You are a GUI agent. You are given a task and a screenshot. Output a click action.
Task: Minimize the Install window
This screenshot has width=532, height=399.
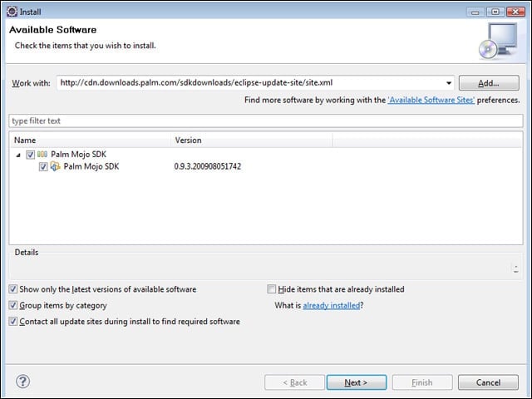click(x=475, y=12)
